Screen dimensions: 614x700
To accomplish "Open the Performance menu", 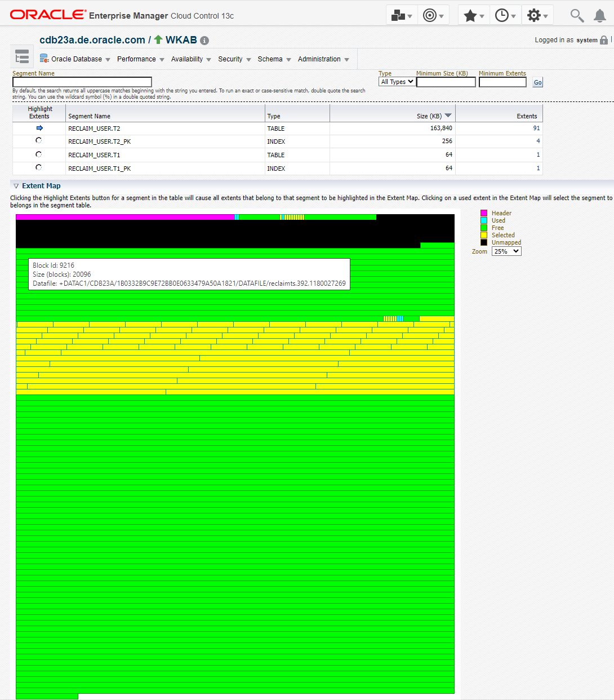I will point(141,59).
